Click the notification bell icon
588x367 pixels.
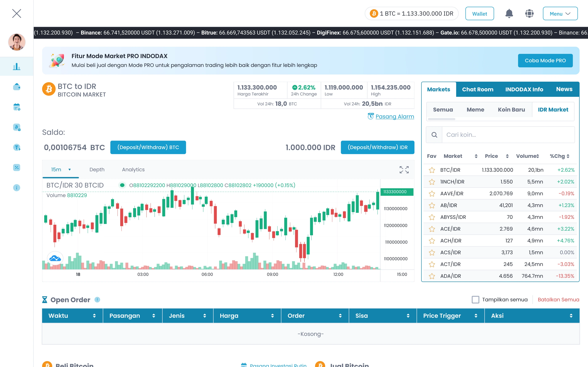(509, 14)
